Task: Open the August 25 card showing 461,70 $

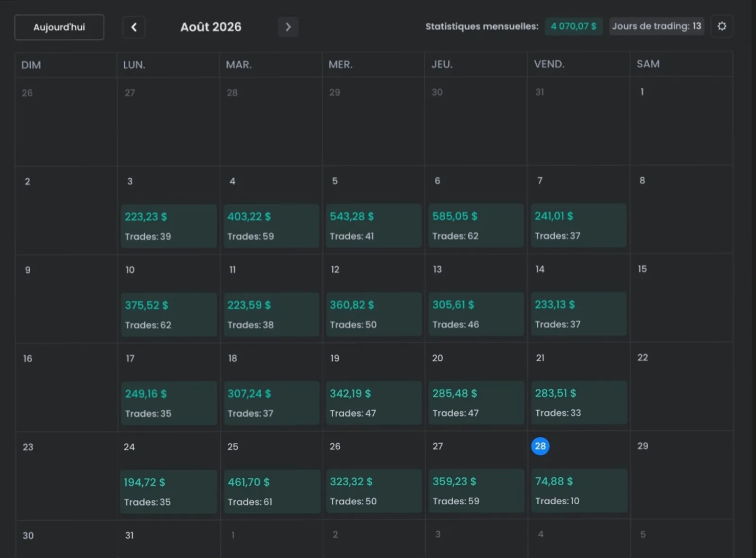Action: [x=272, y=491]
